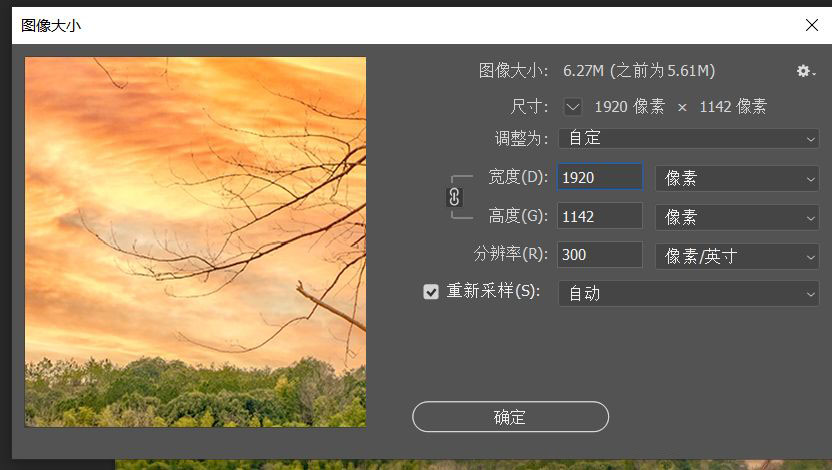Open the width unit dropdown

pyautogui.click(x=737, y=178)
